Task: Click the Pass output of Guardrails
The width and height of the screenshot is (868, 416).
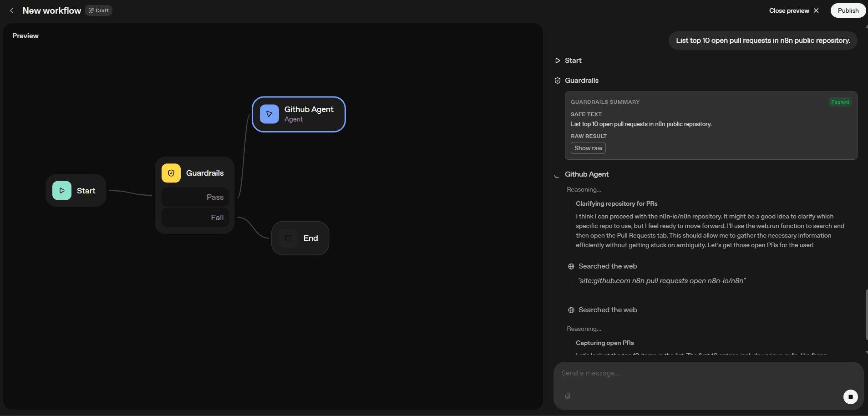Action: click(x=196, y=197)
